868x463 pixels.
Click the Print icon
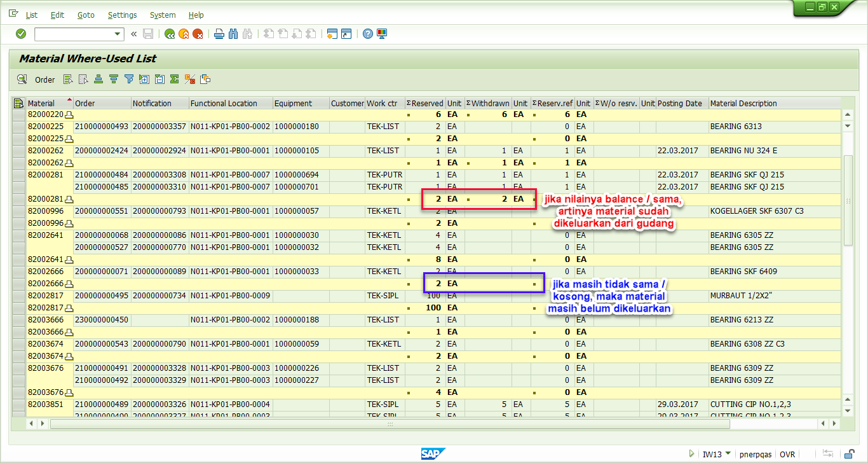[x=219, y=34]
